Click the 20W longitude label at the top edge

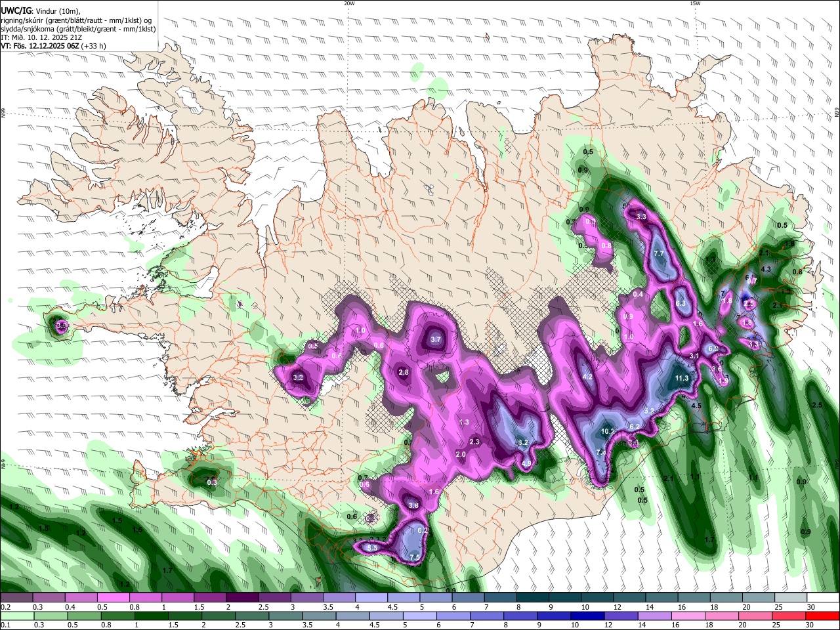click(x=349, y=3)
